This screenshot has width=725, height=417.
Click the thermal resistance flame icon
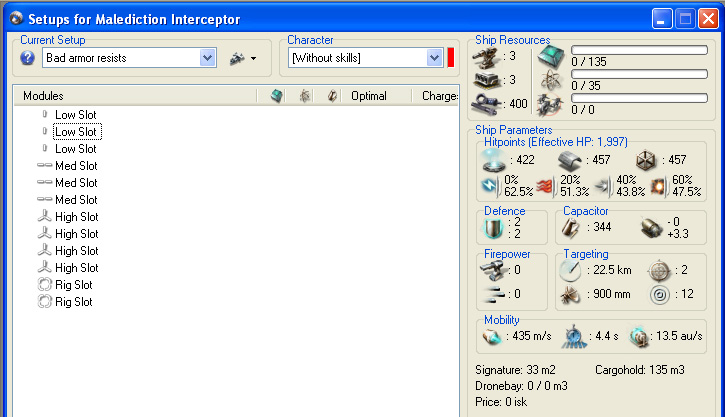pyautogui.click(x=546, y=186)
